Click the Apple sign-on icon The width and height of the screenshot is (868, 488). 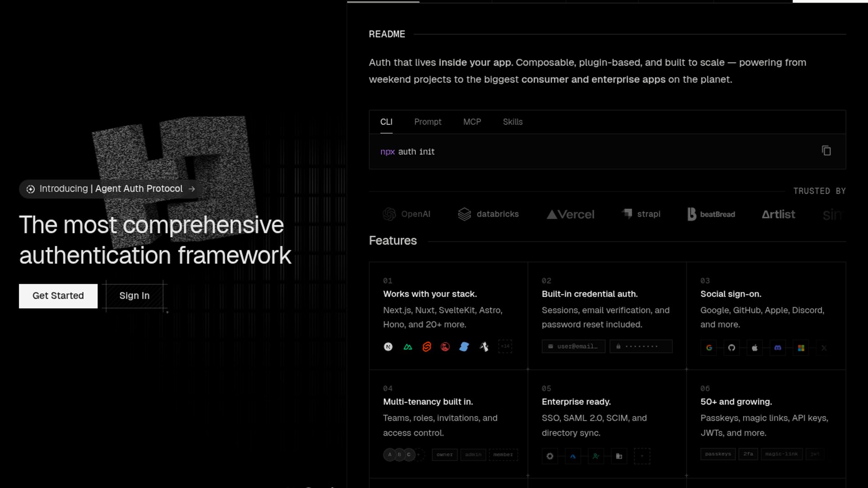click(x=755, y=348)
